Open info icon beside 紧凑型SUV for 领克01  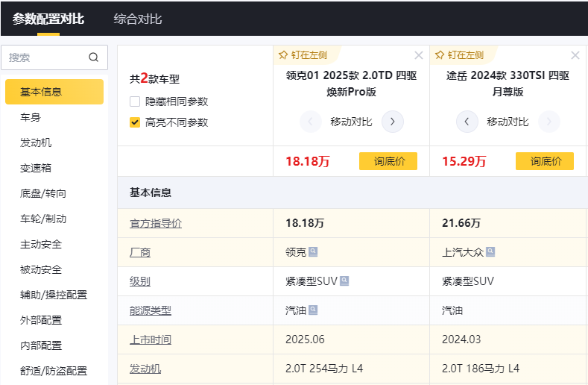click(344, 281)
